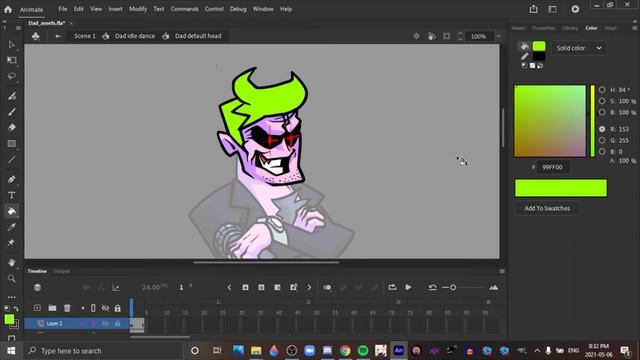Image resolution: width=640 pixels, height=360 pixels.
Task: Click the vertical hue slider bar
Action: click(x=593, y=121)
